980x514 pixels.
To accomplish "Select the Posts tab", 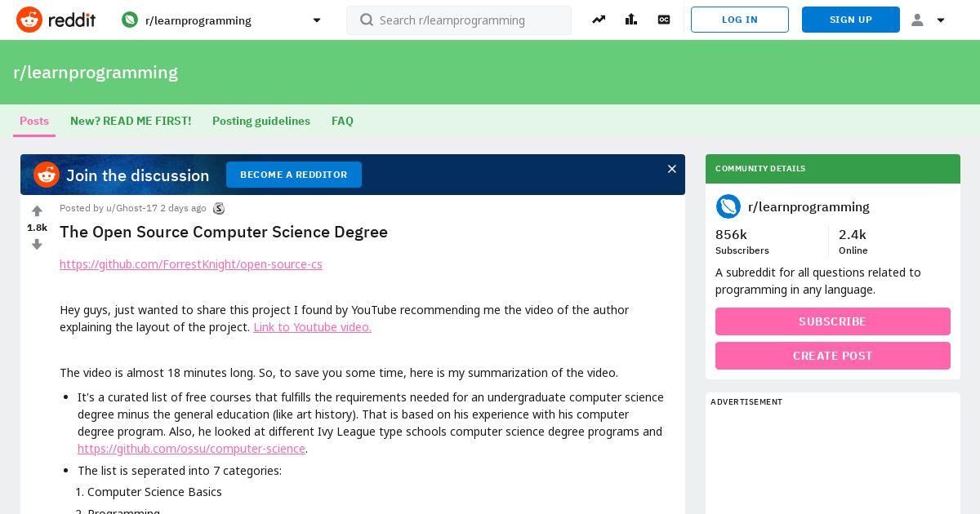I will coord(34,121).
